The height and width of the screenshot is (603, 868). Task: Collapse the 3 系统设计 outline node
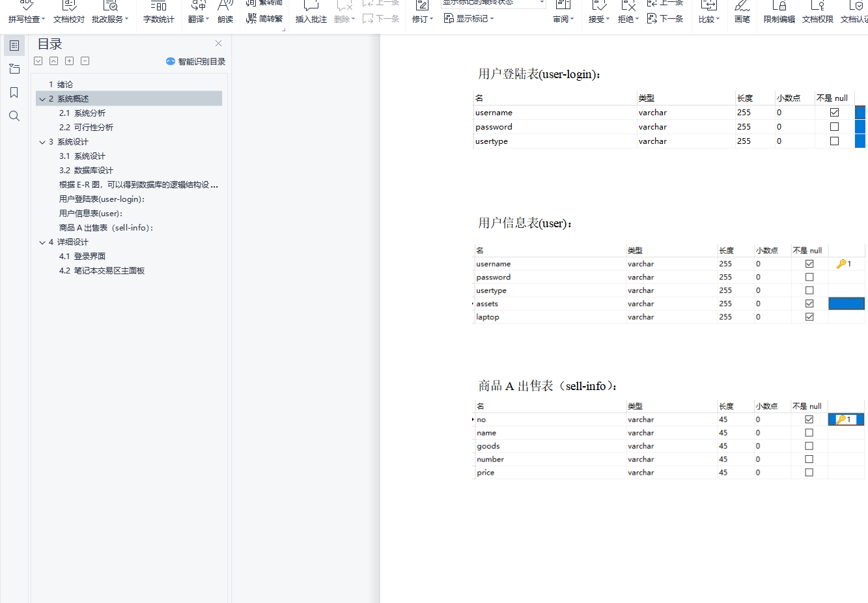(x=42, y=142)
